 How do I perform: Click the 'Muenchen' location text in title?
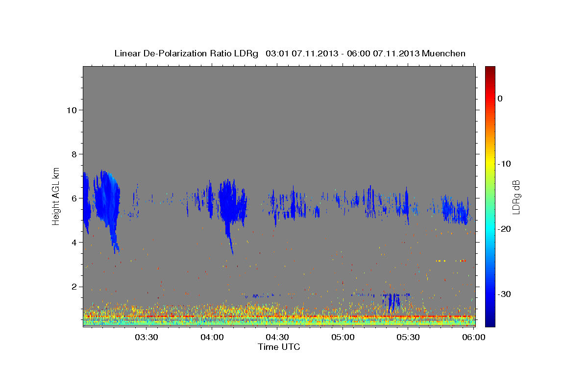tap(444, 53)
